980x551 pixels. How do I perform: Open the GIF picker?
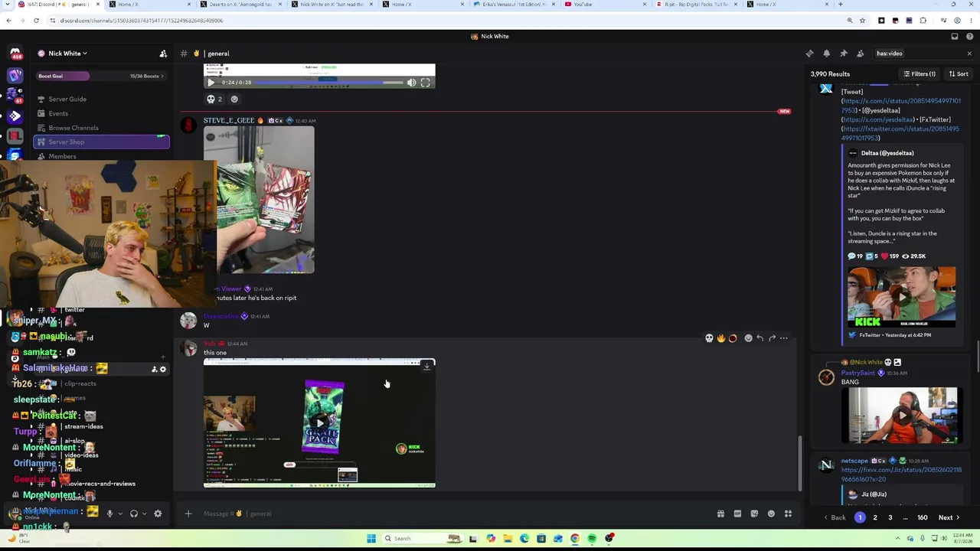pos(737,514)
